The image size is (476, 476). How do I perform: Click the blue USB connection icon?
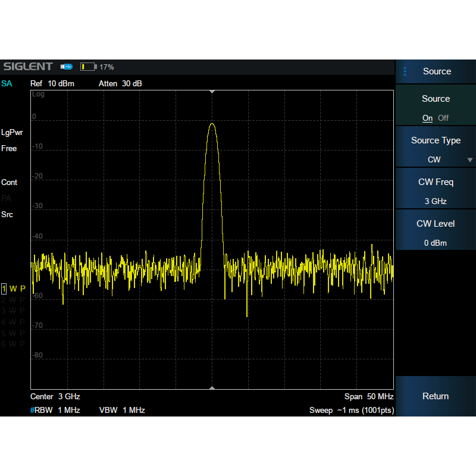pos(66,67)
